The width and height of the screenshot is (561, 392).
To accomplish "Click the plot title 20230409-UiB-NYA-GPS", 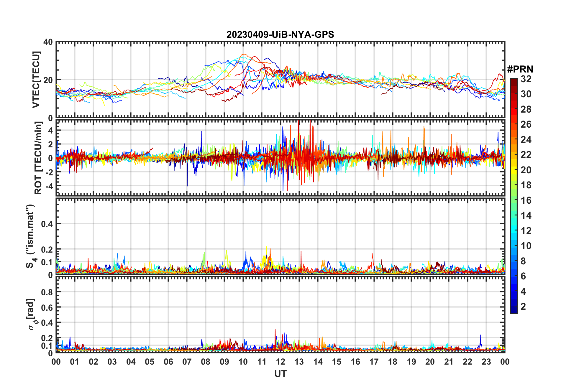I will tap(280, 34).
